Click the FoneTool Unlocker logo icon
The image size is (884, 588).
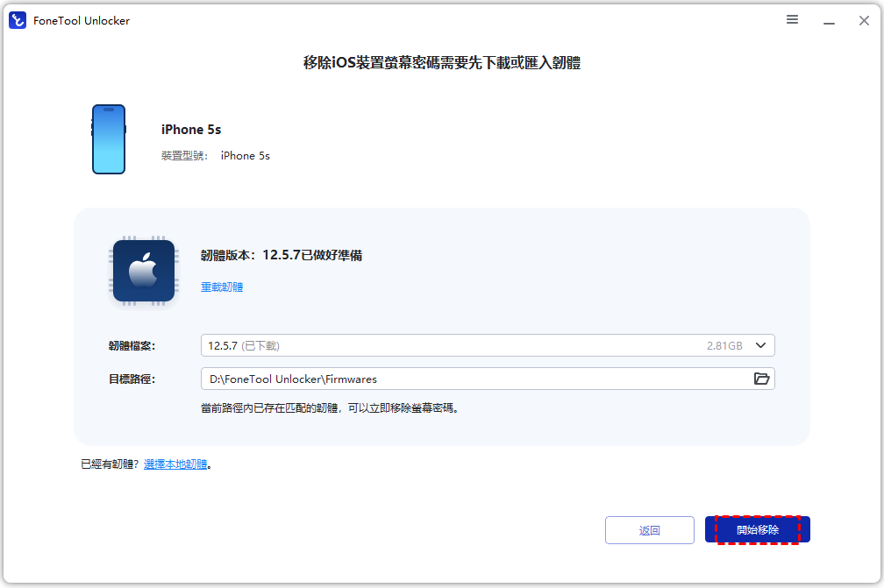click(18, 20)
